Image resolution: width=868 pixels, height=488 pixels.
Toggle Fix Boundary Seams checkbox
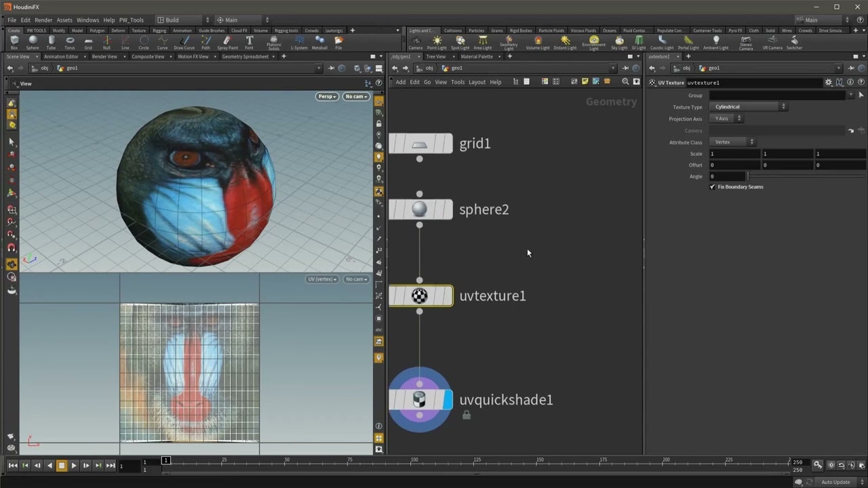712,186
